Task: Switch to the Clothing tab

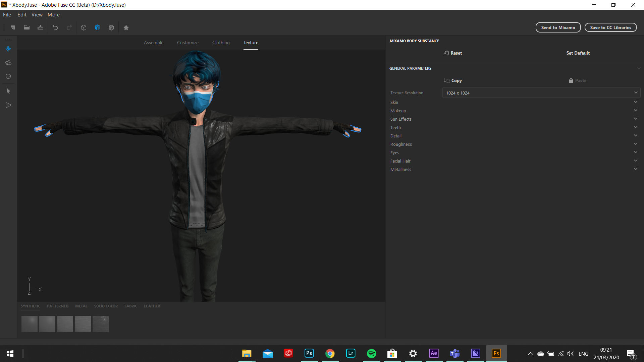Action: point(221,43)
